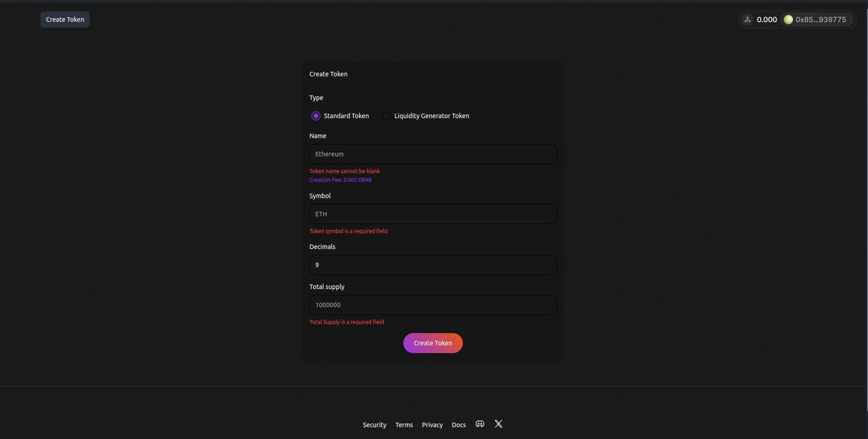Open the X (Twitter) icon in footer
868x439 pixels.
(499, 424)
